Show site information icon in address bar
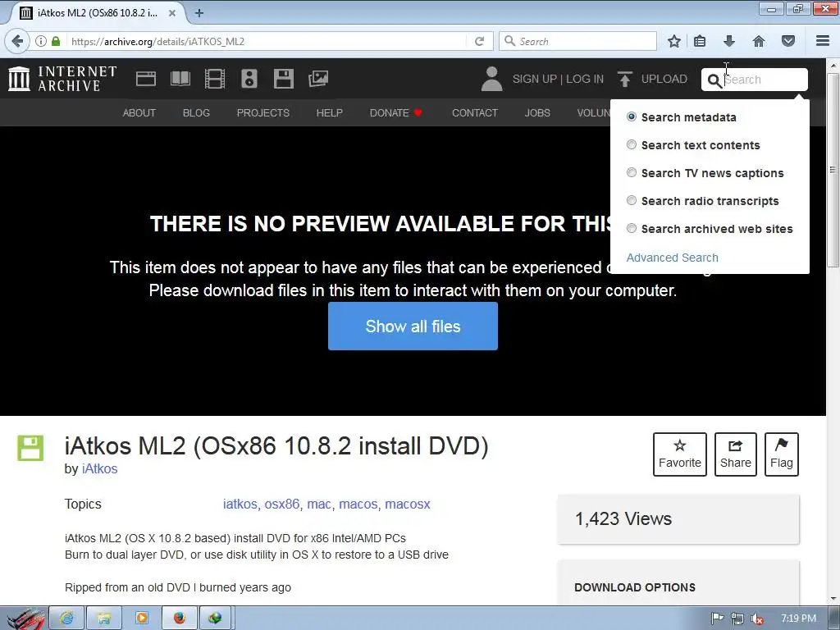Viewport: 840px width, 630px height. coord(41,41)
